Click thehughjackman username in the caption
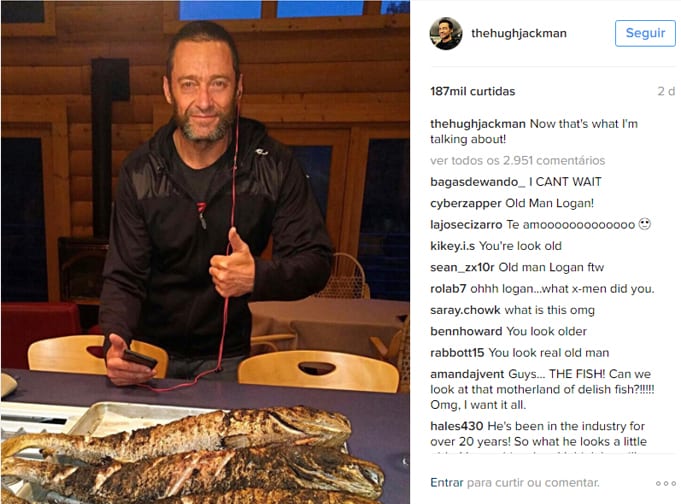Screen dimensions: 681x504 [x=478, y=124]
